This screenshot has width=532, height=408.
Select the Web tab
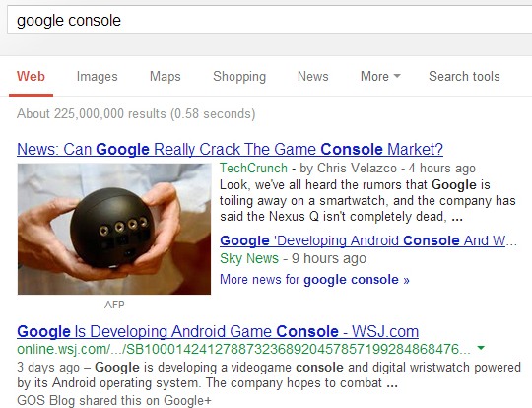tap(31, 76)
